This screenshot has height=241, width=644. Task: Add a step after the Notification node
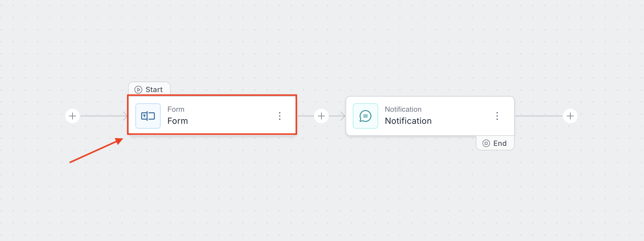[570, 116]
